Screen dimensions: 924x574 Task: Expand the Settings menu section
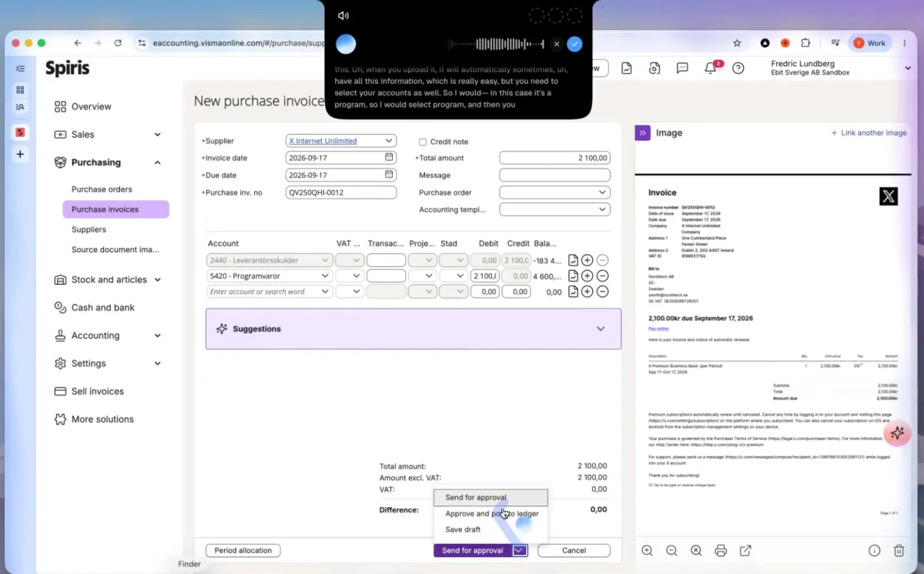point(157,363)
